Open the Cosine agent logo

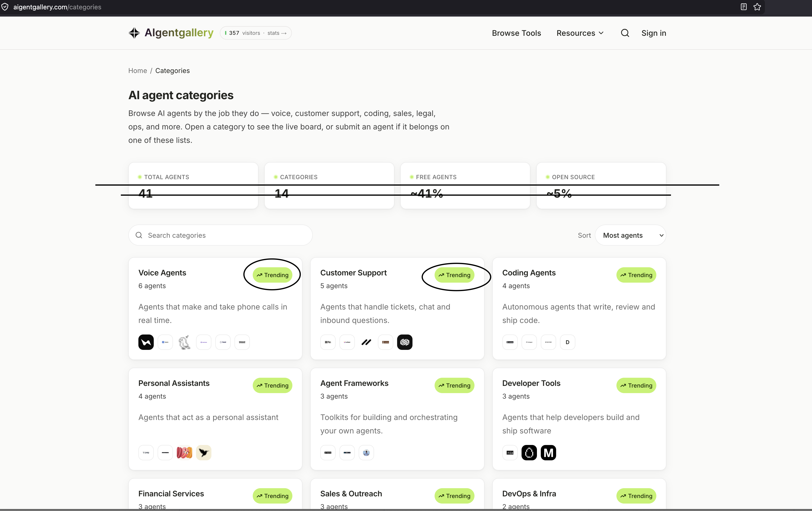tap(510, 342)
